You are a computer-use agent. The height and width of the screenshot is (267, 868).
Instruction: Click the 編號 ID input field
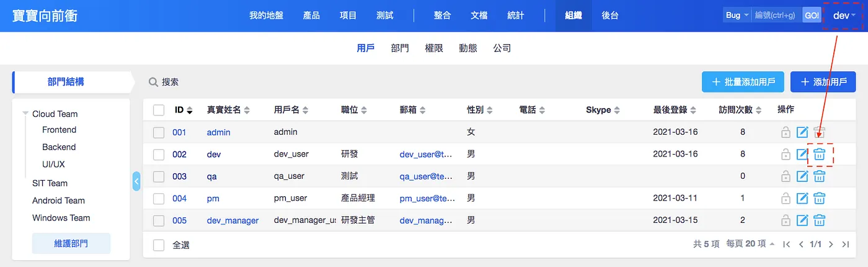click(x=777, y=15)
